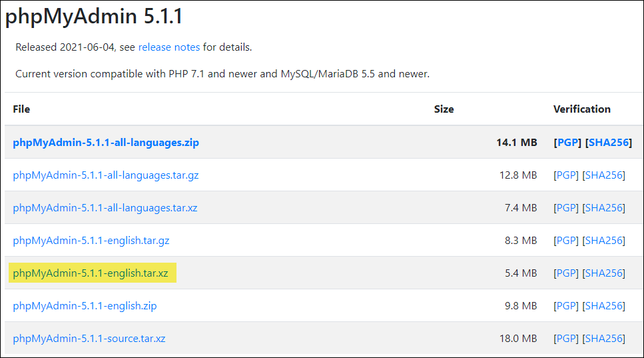Click the 8.3 MB size value
Viewport: 644px width, 358px height.
point(521,241)
